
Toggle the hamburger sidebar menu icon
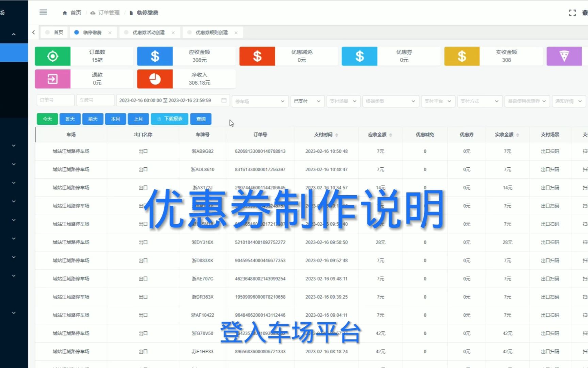click(x=43, y=12)
